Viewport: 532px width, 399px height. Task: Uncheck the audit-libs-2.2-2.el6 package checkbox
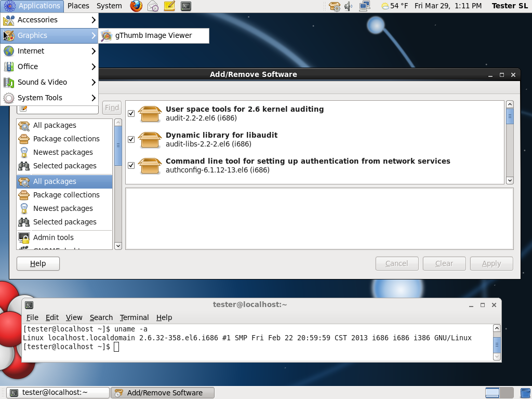click(x=131, y=139)
